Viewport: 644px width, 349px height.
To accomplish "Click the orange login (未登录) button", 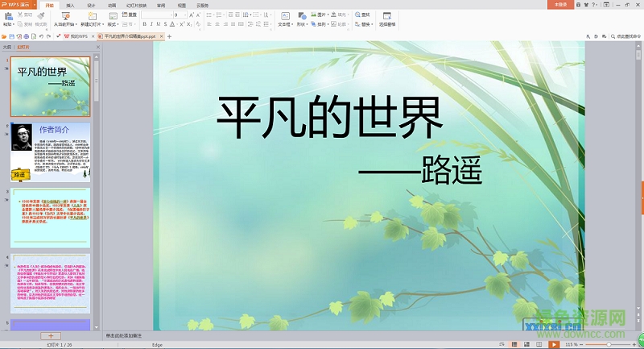I will (x=560, y=5).
